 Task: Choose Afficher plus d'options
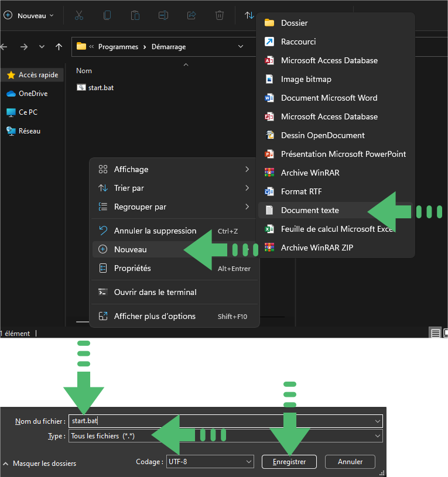(x=174, y=317)
